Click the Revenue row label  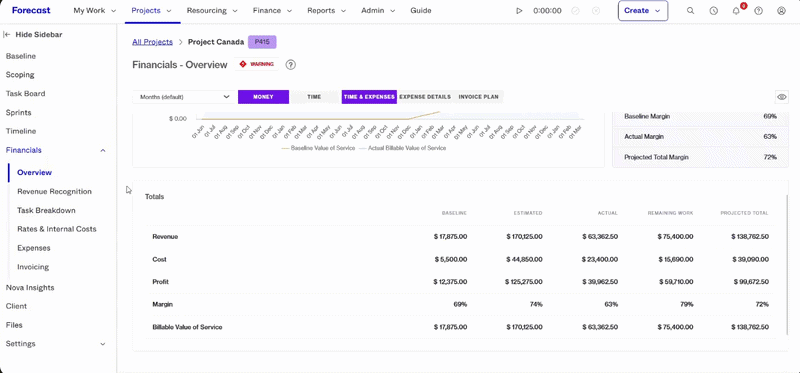pyautogui.click(x=165, y=237)
